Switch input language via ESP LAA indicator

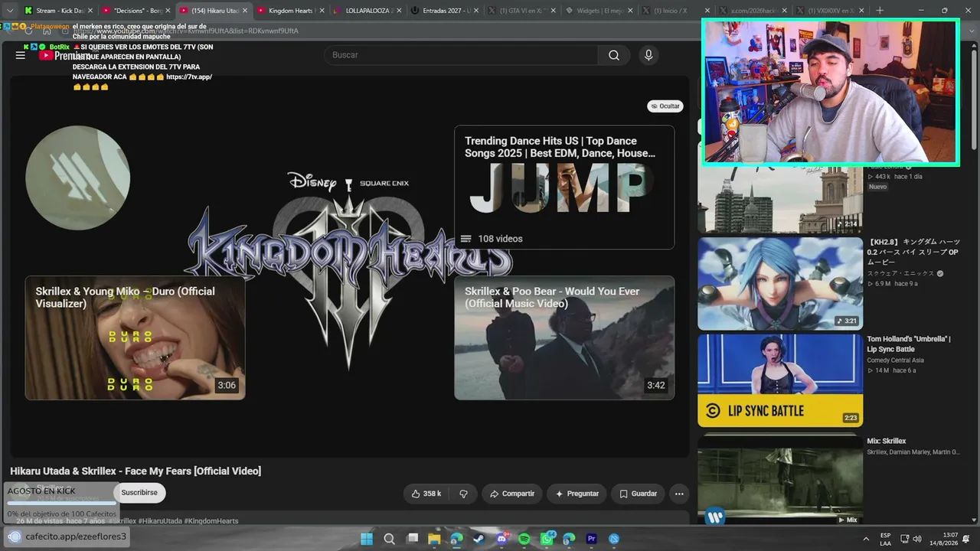tap(886, 539)
